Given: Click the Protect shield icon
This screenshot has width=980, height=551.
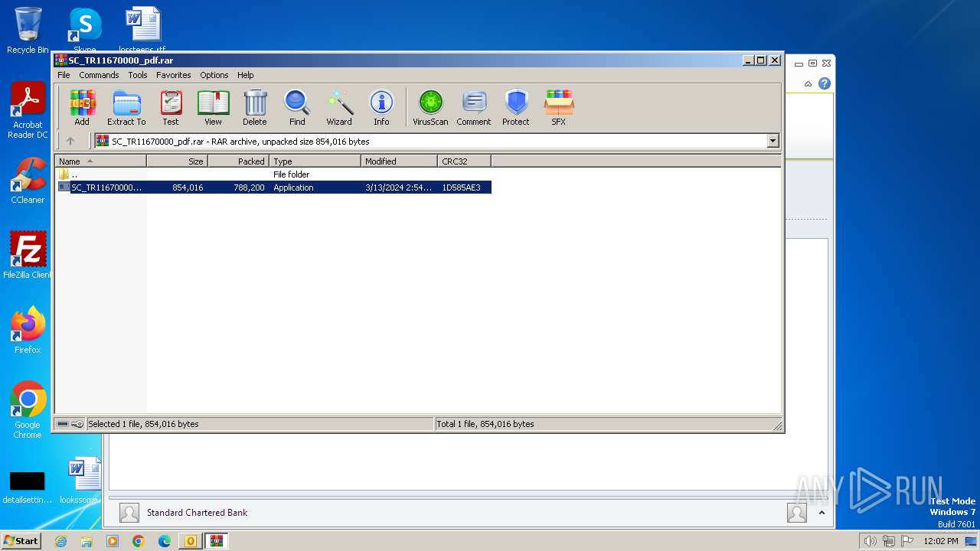Looking at the screenshot, I should [x=516, y=108].
